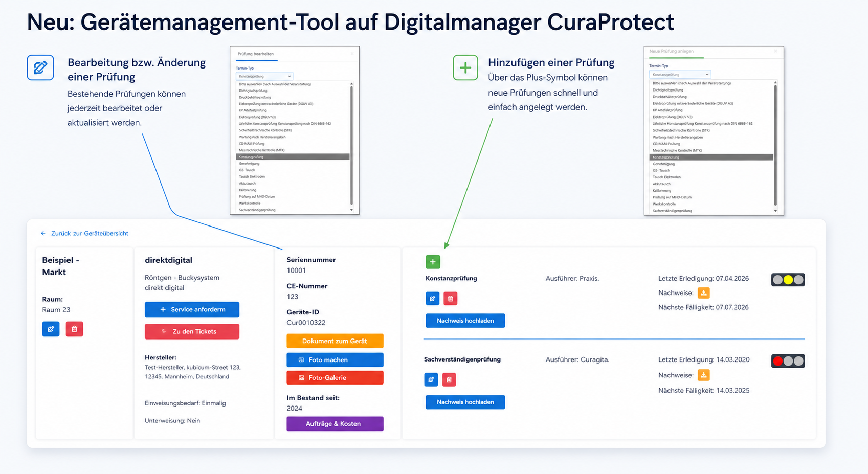Download Nachweise for the Sachverständigenprüfung entry
868x474 pixels.
[704, 375]
